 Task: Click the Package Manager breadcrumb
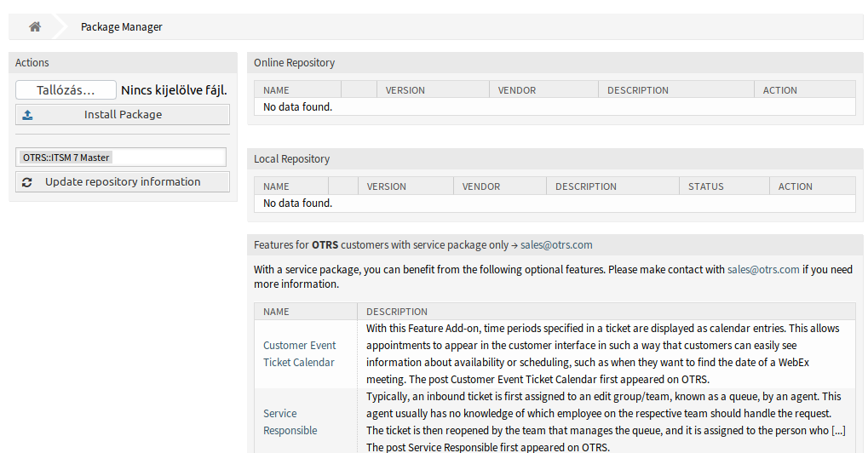point(121,26)
